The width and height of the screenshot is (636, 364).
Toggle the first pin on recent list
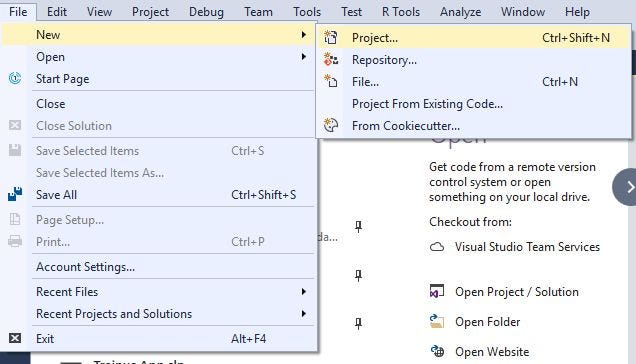point(358,226)
